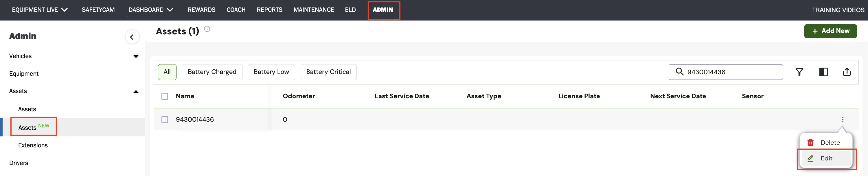Screen dimensions: 868x176
Task: Check the 9430014436 asset row checkbox
Action: click(165, 119)
